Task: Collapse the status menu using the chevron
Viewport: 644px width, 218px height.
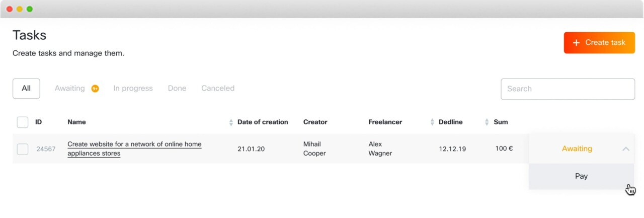Action: 626,149
